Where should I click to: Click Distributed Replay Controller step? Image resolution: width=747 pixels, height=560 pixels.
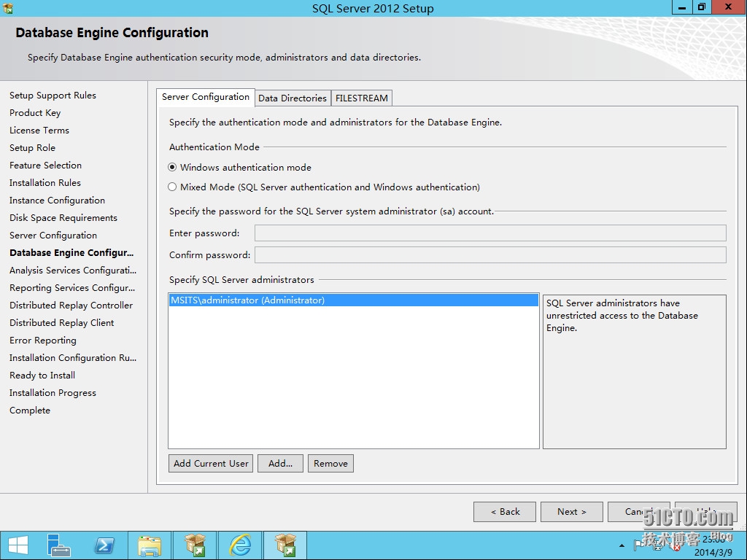(x=71, y=306)
